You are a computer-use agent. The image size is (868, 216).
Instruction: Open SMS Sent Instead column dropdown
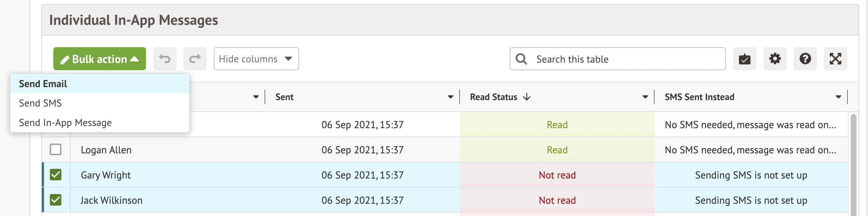pyautogui.click(x=838, y=97)
